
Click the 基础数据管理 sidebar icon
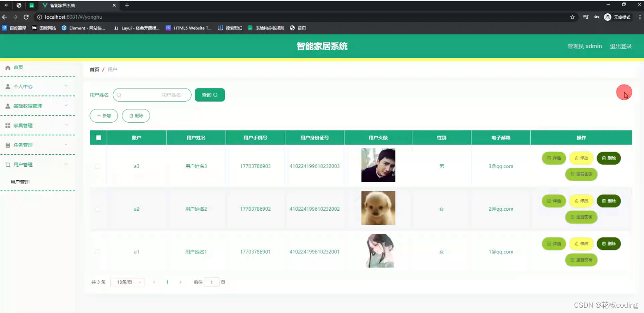tap(7, 106)
